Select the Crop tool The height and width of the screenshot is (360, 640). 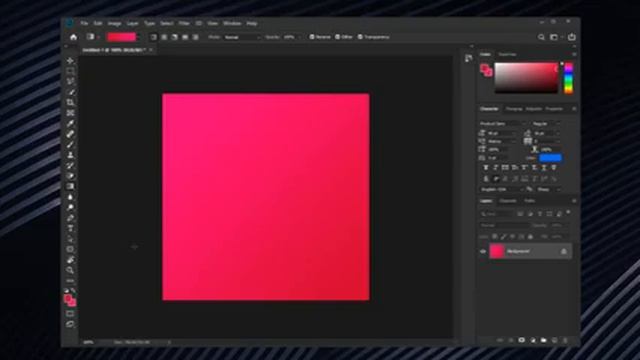click(70, 102)
